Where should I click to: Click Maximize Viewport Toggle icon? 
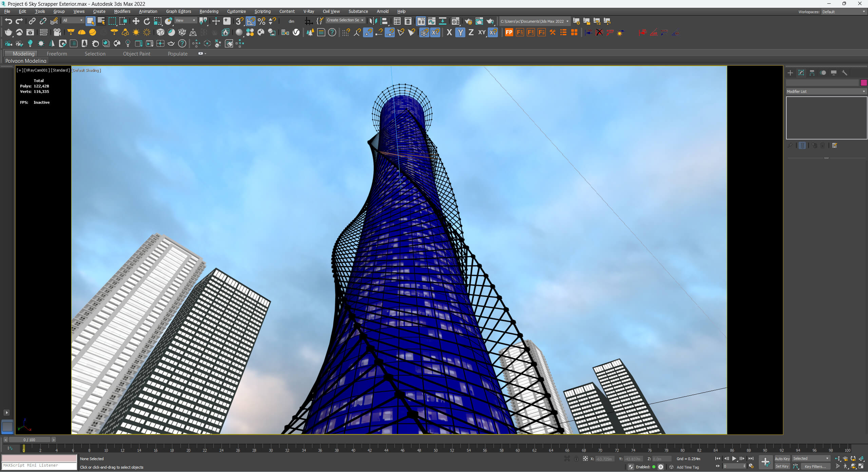click(861, 466)
